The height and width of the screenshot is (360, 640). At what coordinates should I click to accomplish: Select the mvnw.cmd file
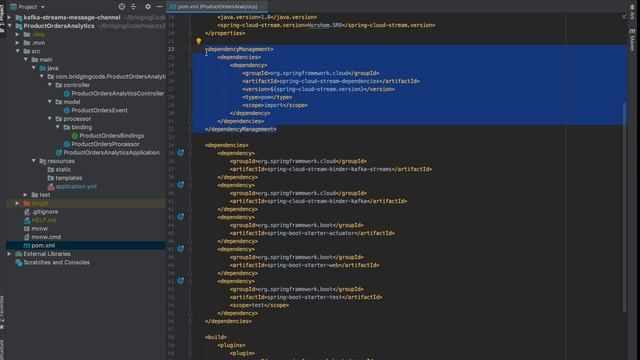coord(46,237)
